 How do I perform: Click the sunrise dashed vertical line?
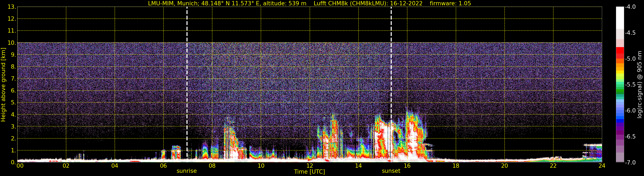[187, 85]
